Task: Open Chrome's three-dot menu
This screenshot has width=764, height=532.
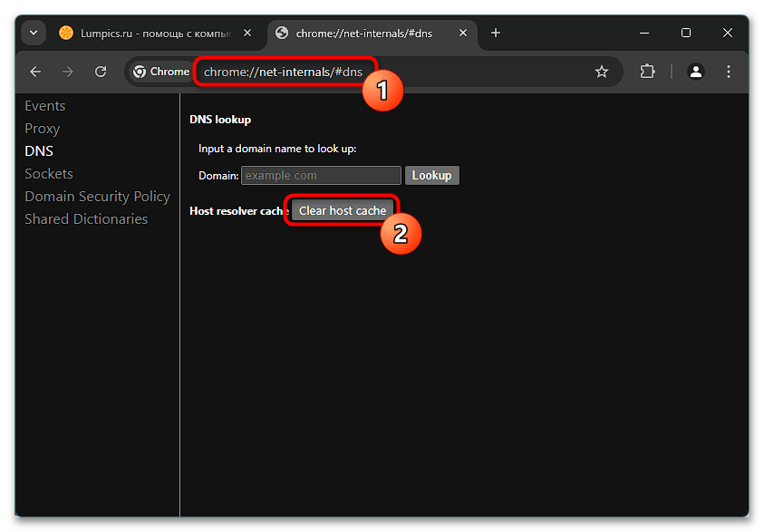Action: tap(729, 73)
